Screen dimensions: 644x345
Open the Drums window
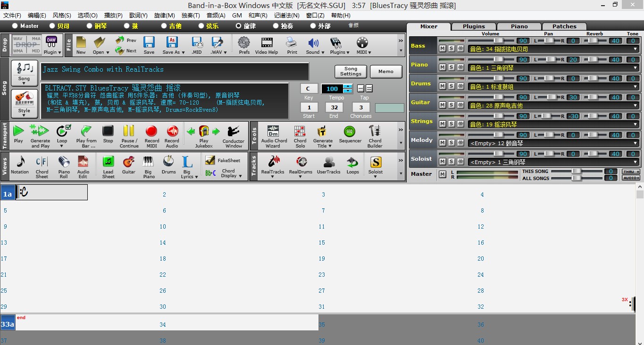[168, 165]
